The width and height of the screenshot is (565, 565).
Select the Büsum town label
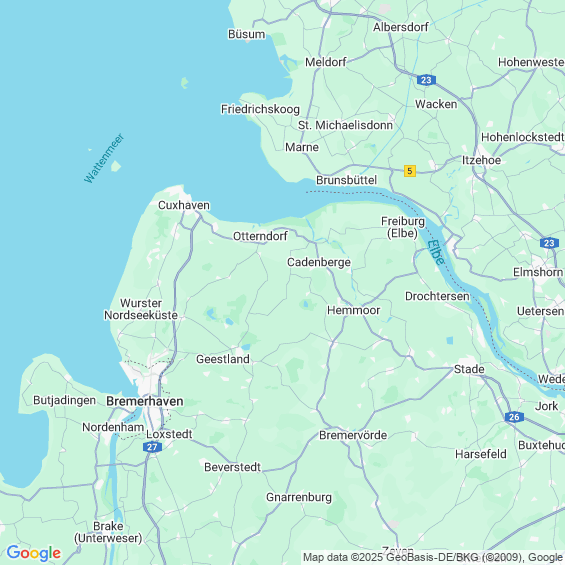click(x=246, y=34)
